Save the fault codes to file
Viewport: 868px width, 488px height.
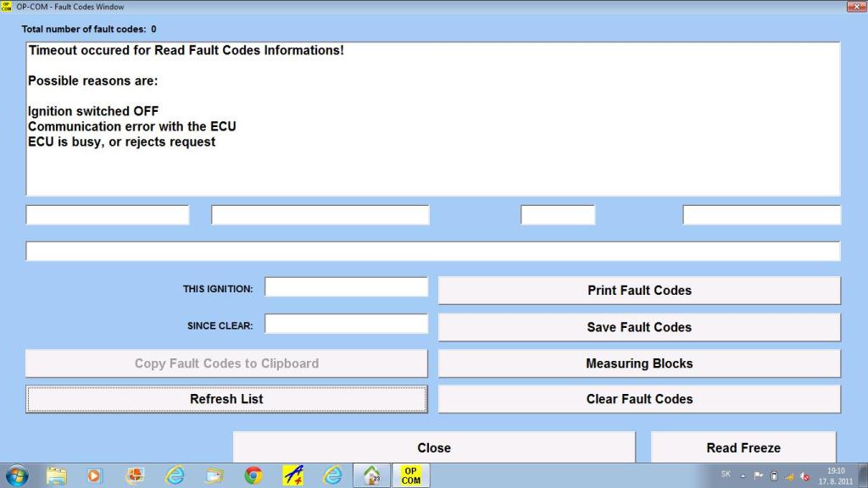coord(639,327)
